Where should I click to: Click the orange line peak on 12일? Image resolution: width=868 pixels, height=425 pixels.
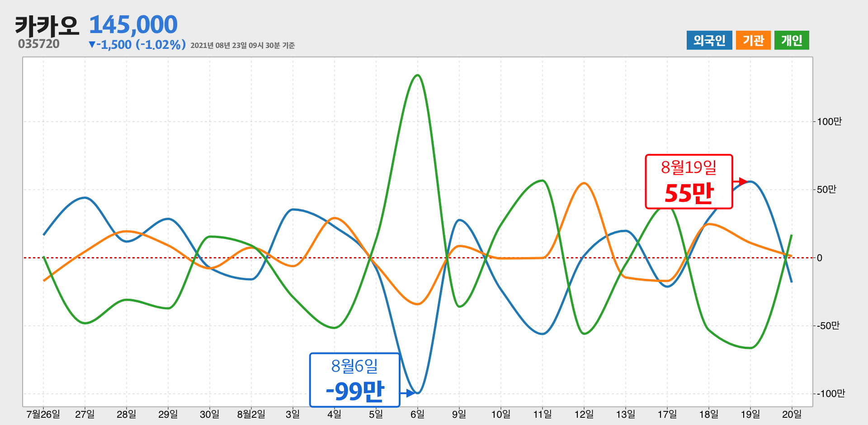pyautogui.click(x=584, y=183)
